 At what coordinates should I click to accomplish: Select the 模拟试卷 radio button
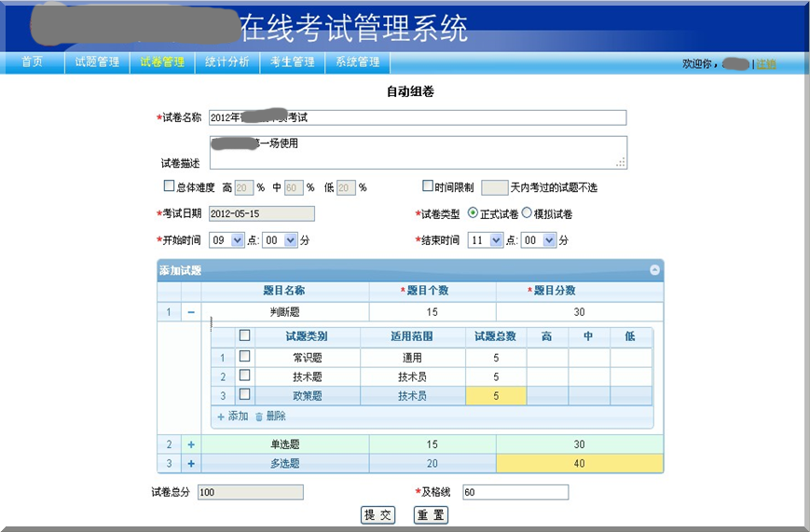click(528, 213)
